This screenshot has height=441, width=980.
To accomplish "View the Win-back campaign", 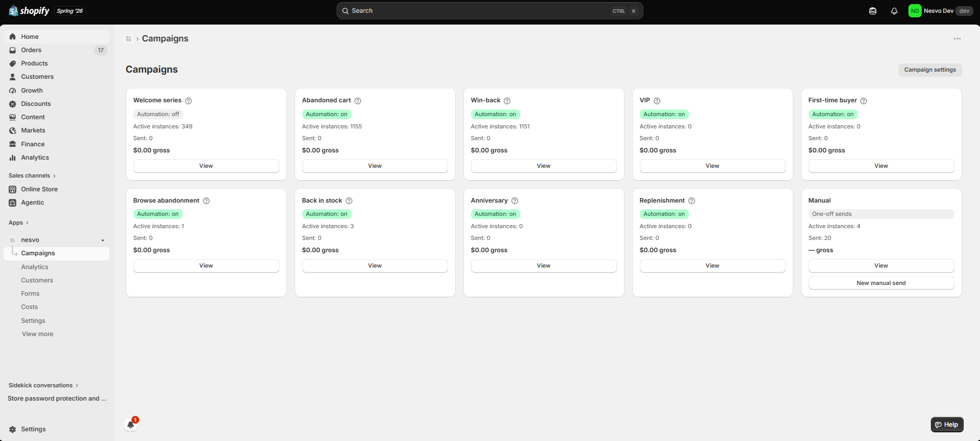I will pyautogui.click(x=544, y=166).
